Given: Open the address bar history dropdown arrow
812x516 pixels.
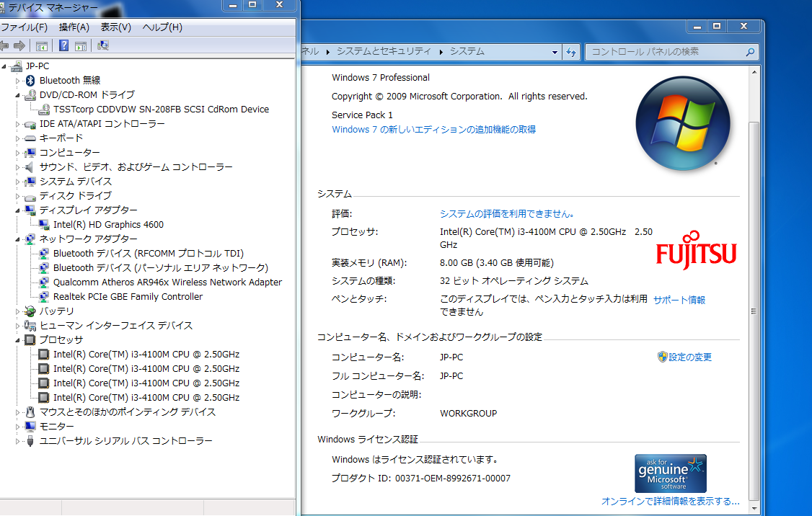Looking at the screenshot, I should tap(555, 52).
